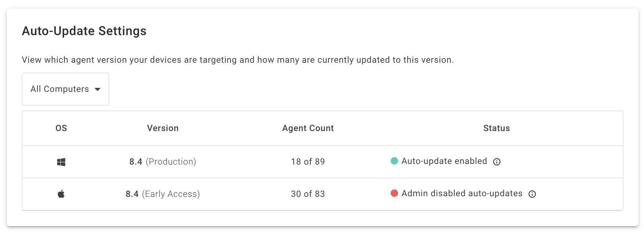The image size is (644, 236).
Task: Click the Admin disabled auto-updates label
Action: (x=462, y=193)
